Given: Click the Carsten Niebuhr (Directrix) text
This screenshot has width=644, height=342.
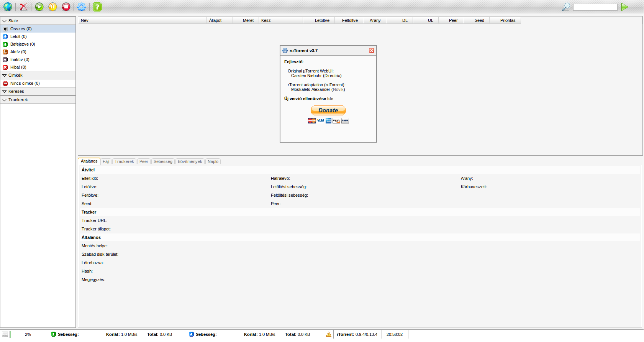Looking at the screenshot, I should coord(316,76).
